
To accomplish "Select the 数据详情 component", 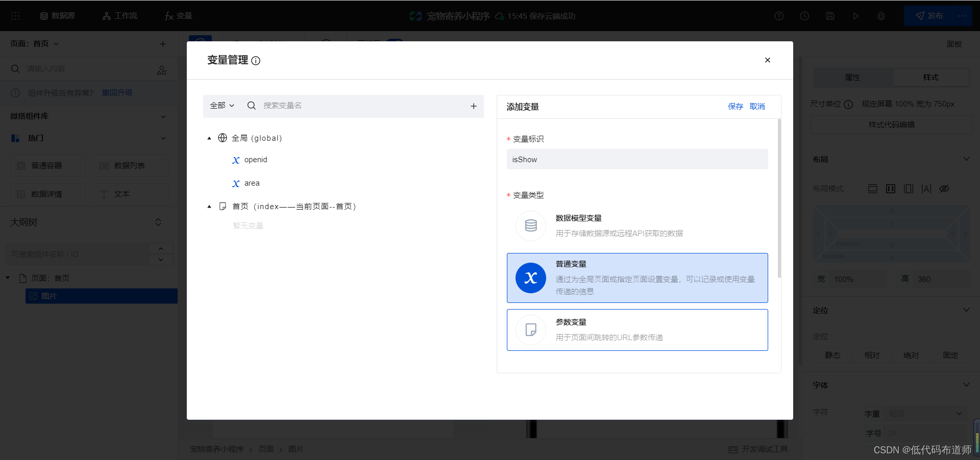I will [x=48, y=194].
